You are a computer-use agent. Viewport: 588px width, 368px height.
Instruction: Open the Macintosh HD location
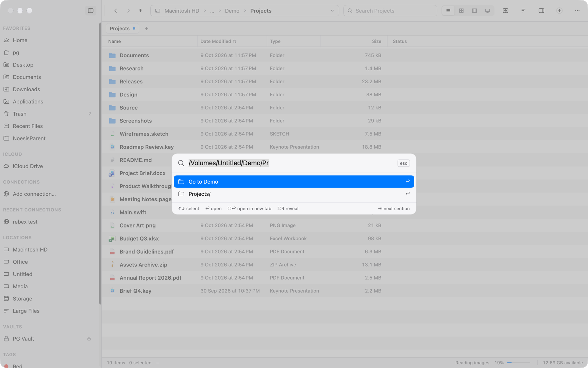click(x=30, y=250)
